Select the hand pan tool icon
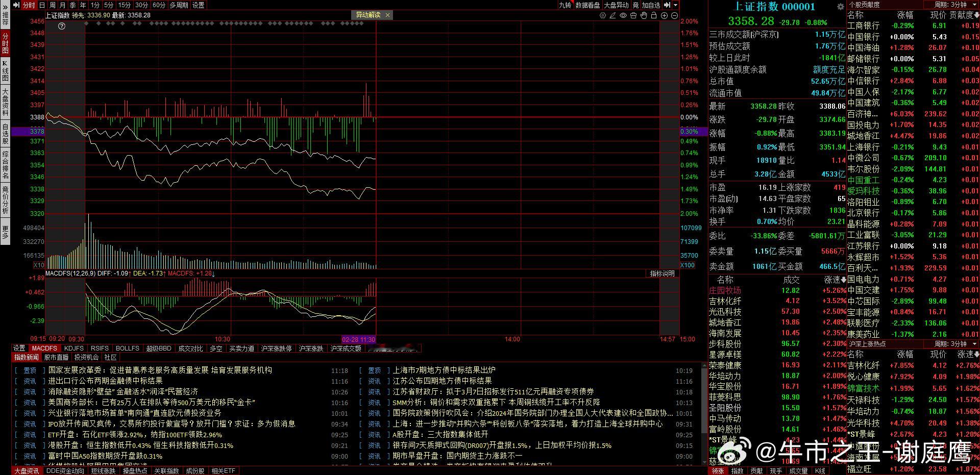The image size is (980, 475). (x=644, y=15)
